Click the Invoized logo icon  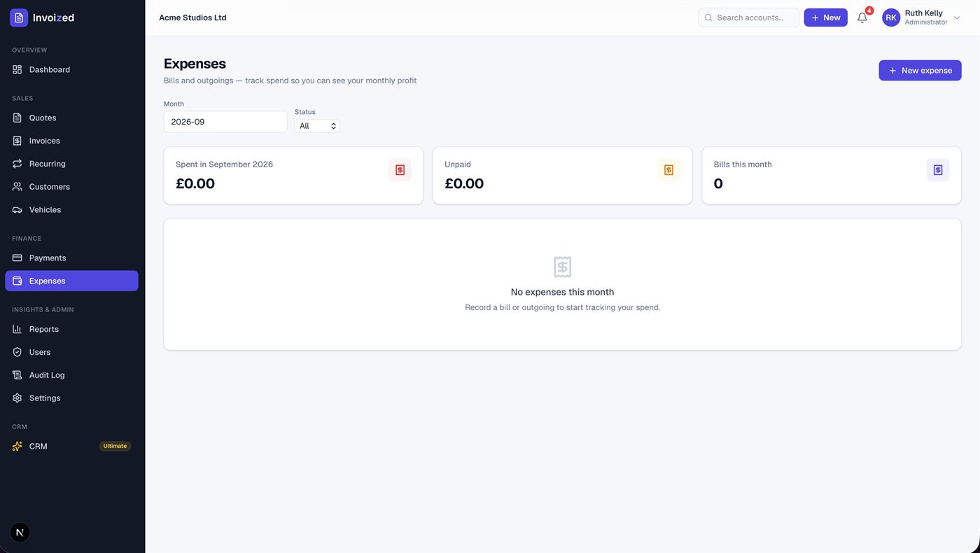click(19, 17)
